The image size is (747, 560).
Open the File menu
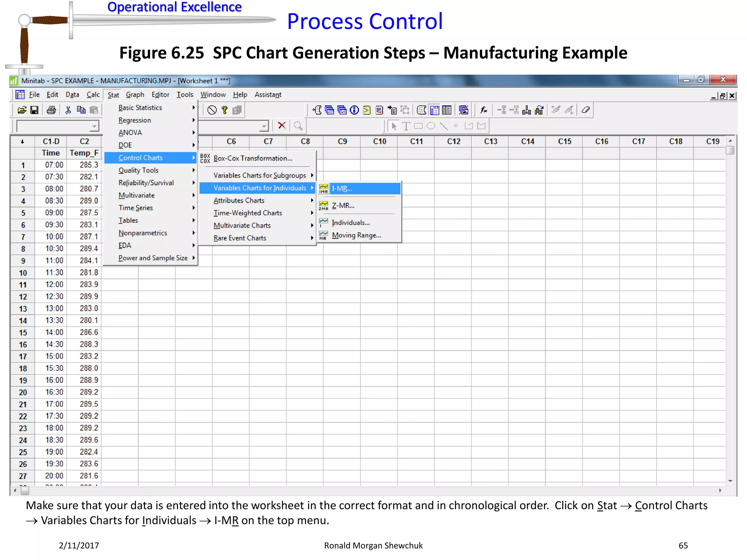[34, 95]
